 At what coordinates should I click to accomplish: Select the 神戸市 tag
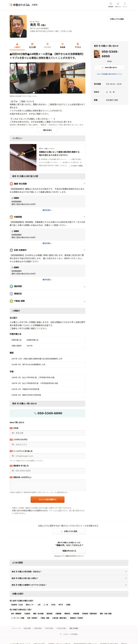(61, 605)
